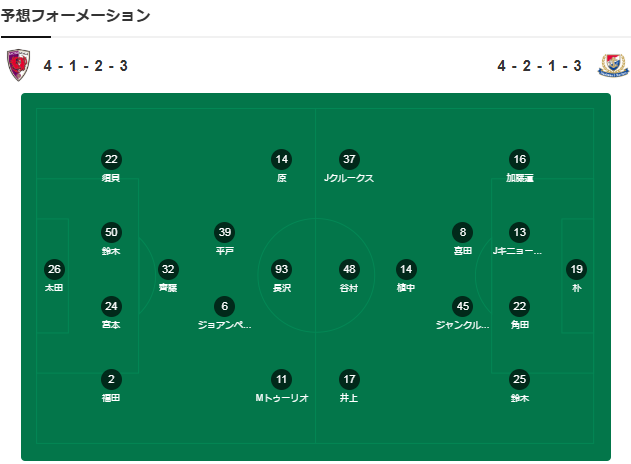Image resolution: width=631 pixels, height=464 pixels.
Task: Click the 4-1-2-3 formation label
Action: pyautogui.click(x=85, y=66)
